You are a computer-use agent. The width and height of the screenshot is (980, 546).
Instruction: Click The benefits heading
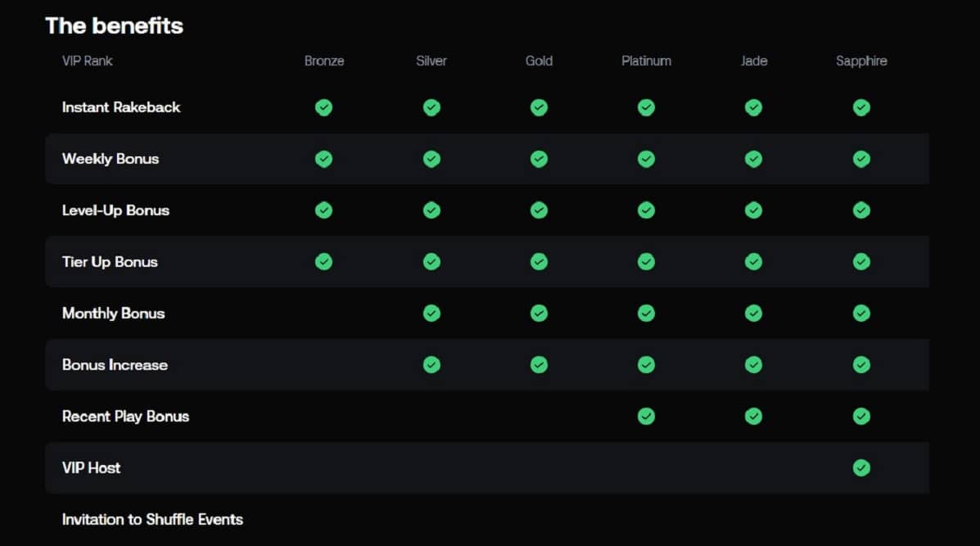tap(114, 25)
